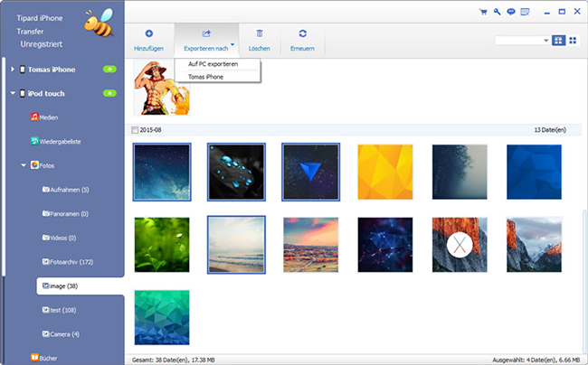
Task: Select the yellow polygon wallpaper thumbnail
Action: tap(385, 172)
